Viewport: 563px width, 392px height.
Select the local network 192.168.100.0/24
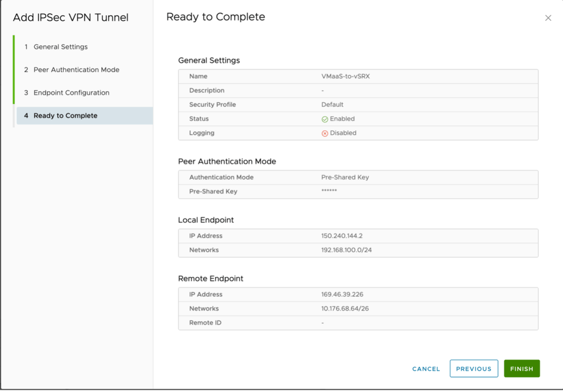pos(347,250)
